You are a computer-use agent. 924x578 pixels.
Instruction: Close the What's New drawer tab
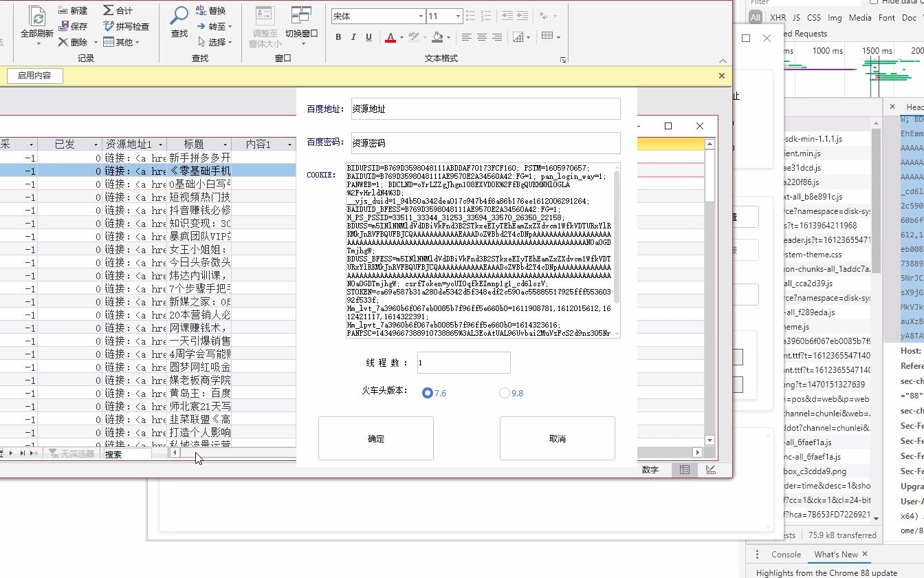[x=865, y=554]
